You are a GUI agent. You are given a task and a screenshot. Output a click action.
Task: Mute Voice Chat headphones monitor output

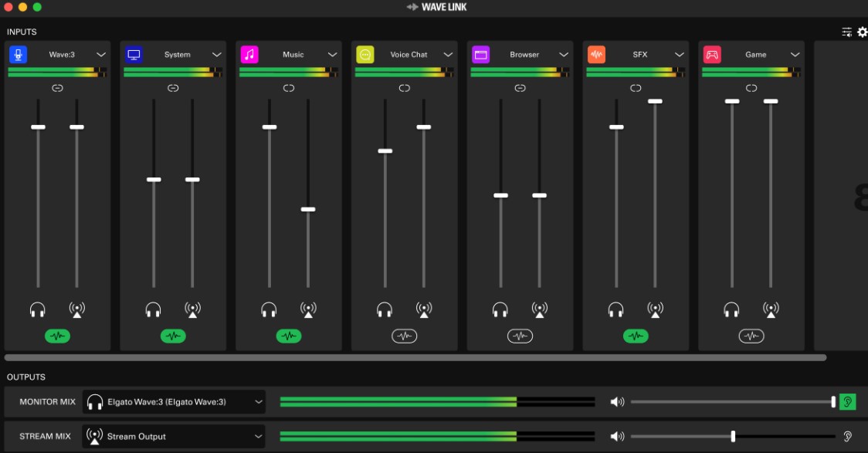[385, 309]
